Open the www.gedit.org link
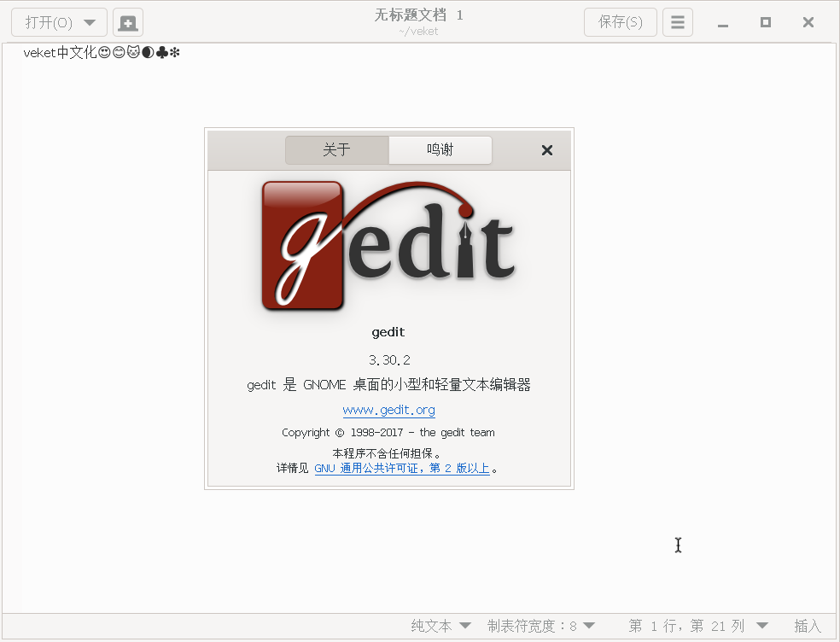 (x=389, y=410)
